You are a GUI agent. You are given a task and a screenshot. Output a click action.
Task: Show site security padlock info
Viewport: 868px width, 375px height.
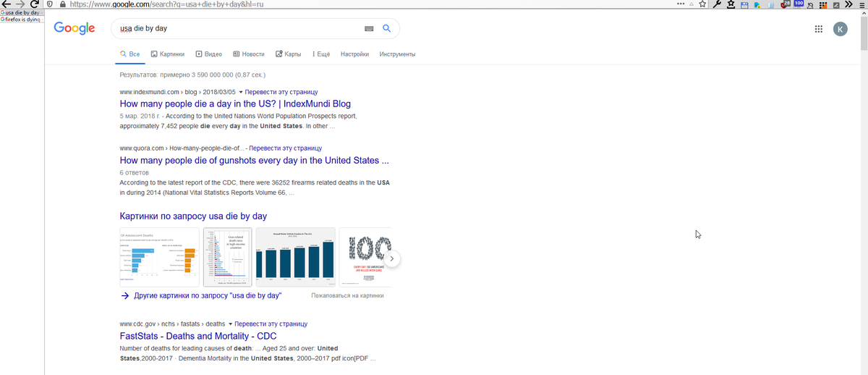[62, 4]
